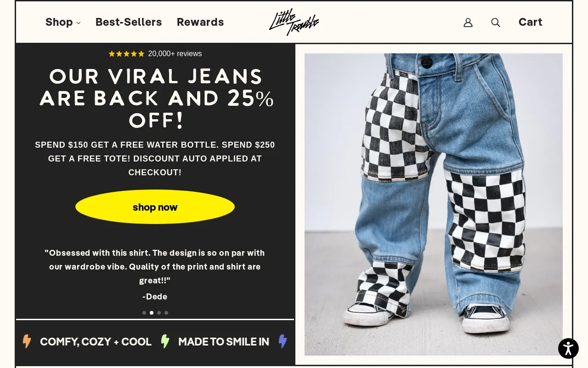Click the five-star rating icons
The width and height of the screenshot is (588, 368).
tap(126, 54)
